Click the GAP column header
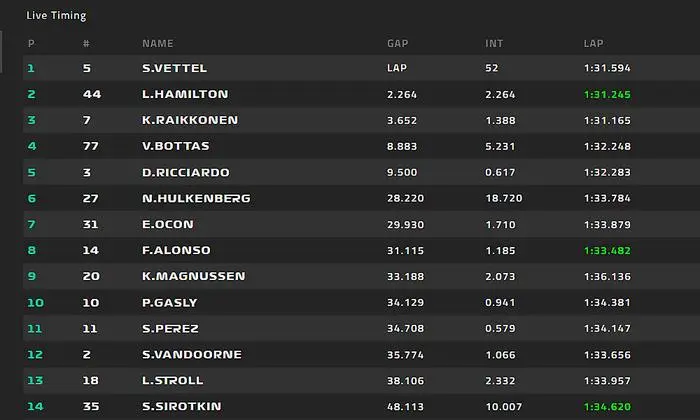Viewport: 700px width, 420px height. coord(397,43)
